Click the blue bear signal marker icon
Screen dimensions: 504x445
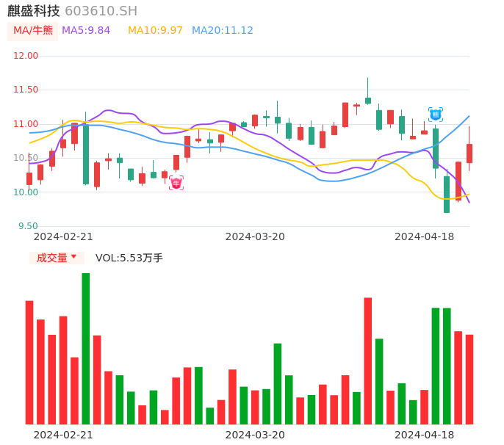(436, 115)
